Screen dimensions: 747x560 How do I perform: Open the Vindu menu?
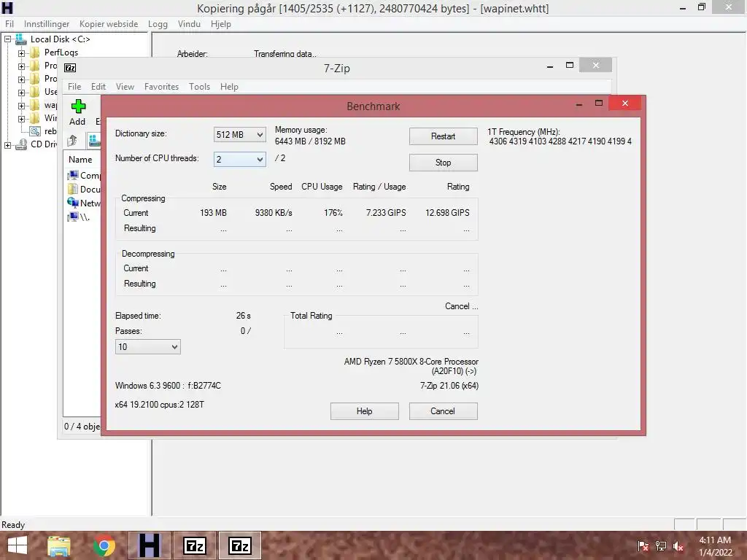(189, 24)
